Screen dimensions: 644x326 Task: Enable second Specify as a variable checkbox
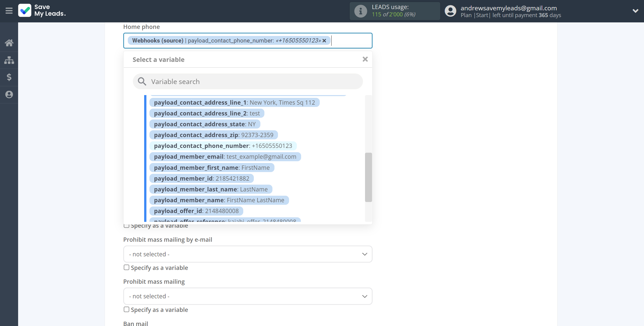[x=126, y=267]
